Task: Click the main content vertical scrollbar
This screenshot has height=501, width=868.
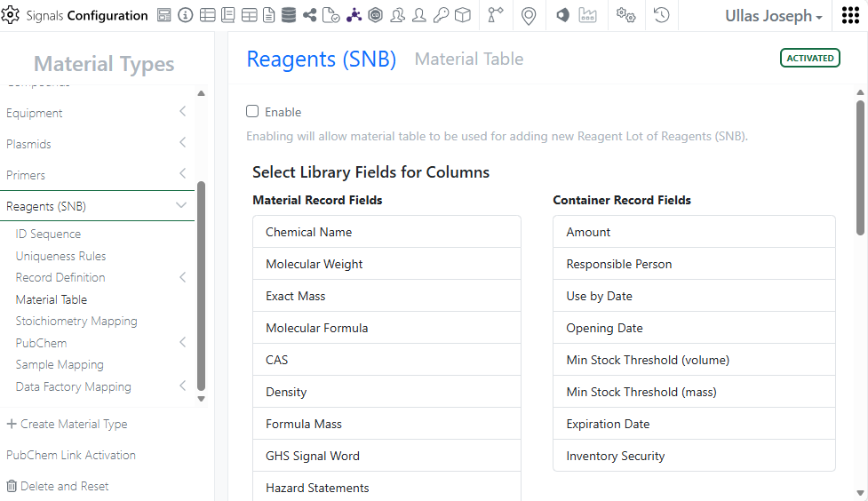Action: (x=860, y=169)
